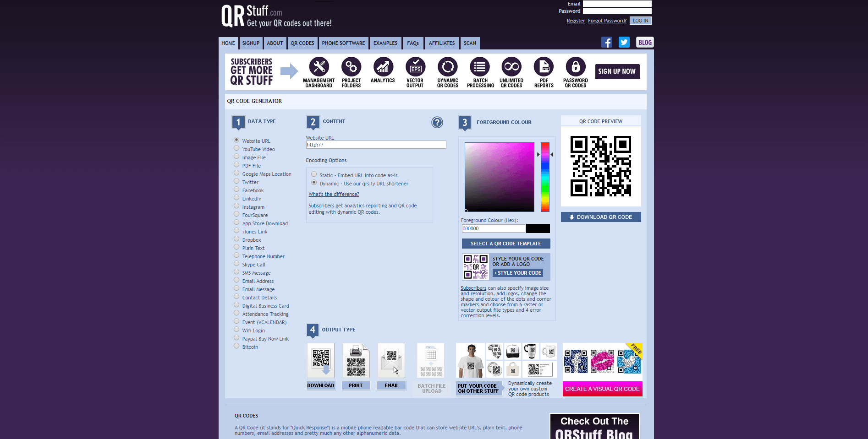Open the Twitter bird icon

pyautogui.click(x=624, y=43)
